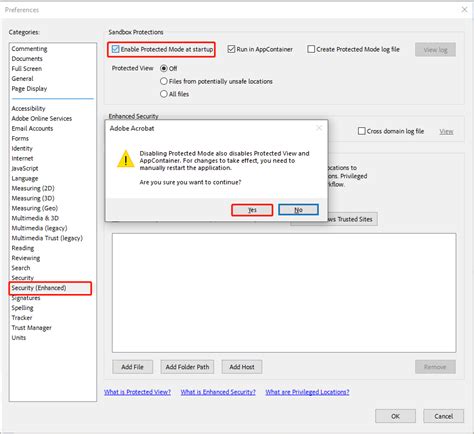Click Add Host button
Image resolution: width=474 pixels, height=434 pixels.
[x=242, y=367]
